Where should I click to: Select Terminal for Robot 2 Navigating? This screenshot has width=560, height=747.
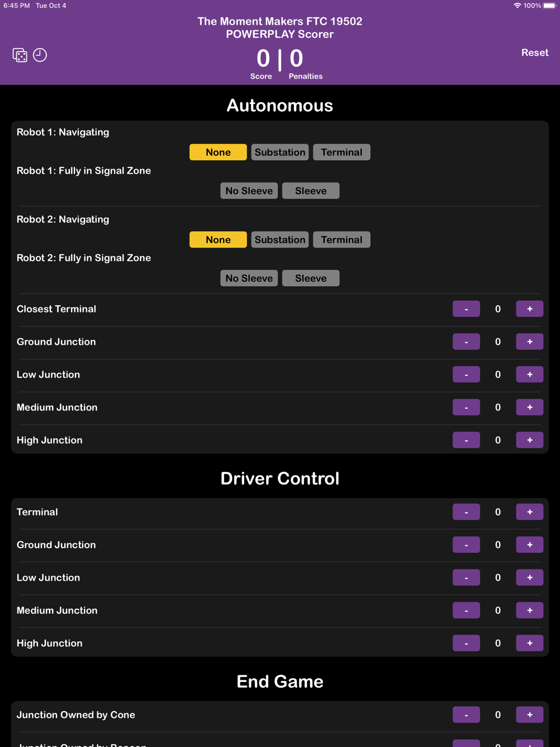point(342,240)
